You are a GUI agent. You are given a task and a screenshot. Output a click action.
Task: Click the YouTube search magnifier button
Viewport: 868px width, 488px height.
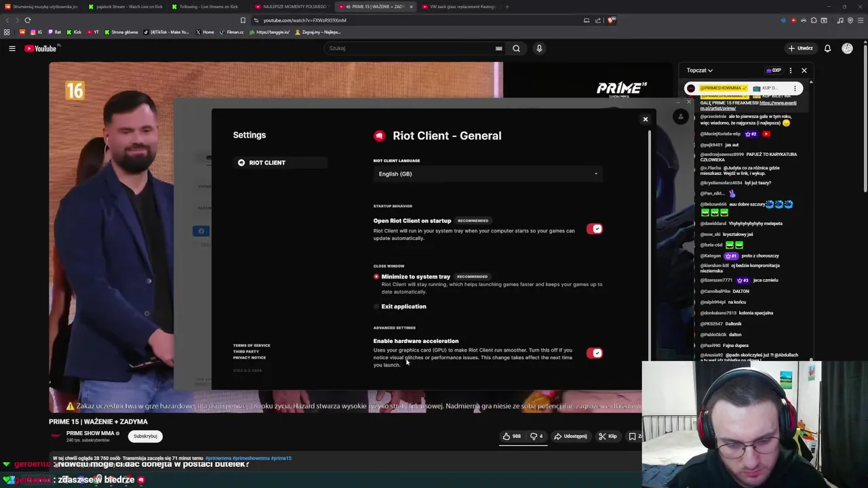(516, 48)
